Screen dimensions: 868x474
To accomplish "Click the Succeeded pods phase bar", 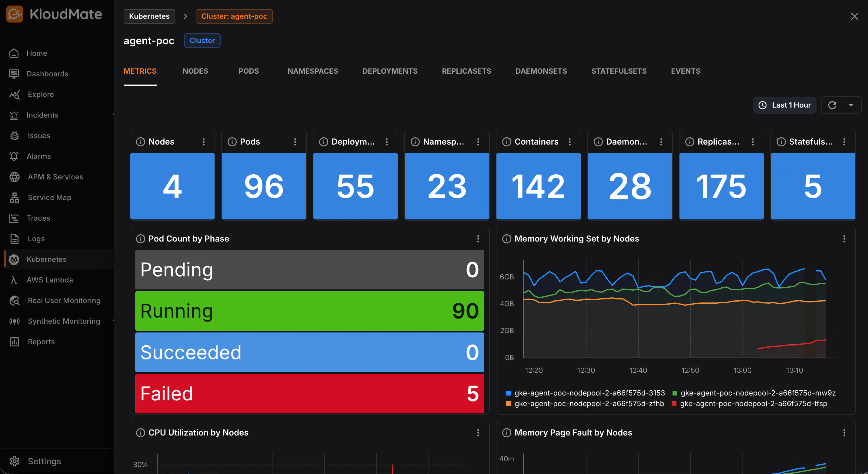I will [x=310, y=352].
